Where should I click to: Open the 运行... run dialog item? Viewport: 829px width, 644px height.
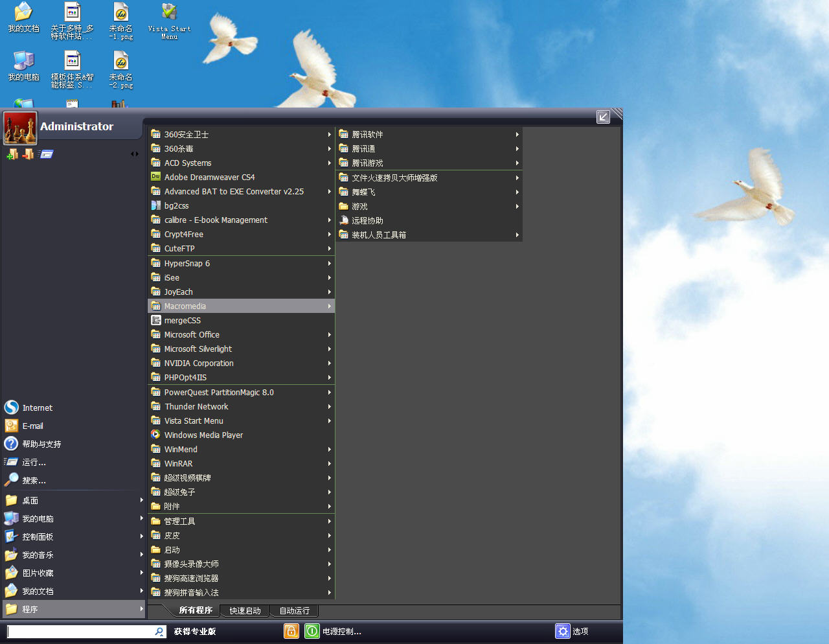pos(73,462)
